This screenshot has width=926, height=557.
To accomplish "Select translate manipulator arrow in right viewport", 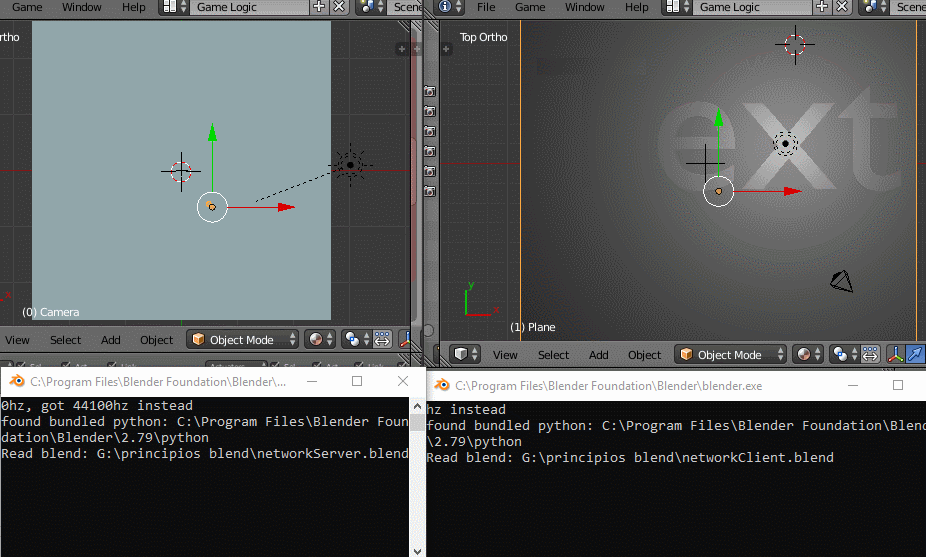I will tap(915, 354).
